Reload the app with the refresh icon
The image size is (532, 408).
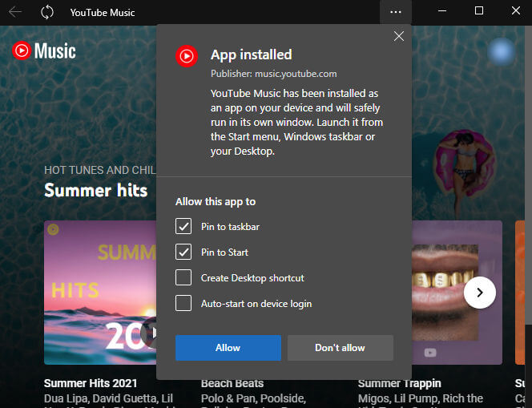(47, 12)
